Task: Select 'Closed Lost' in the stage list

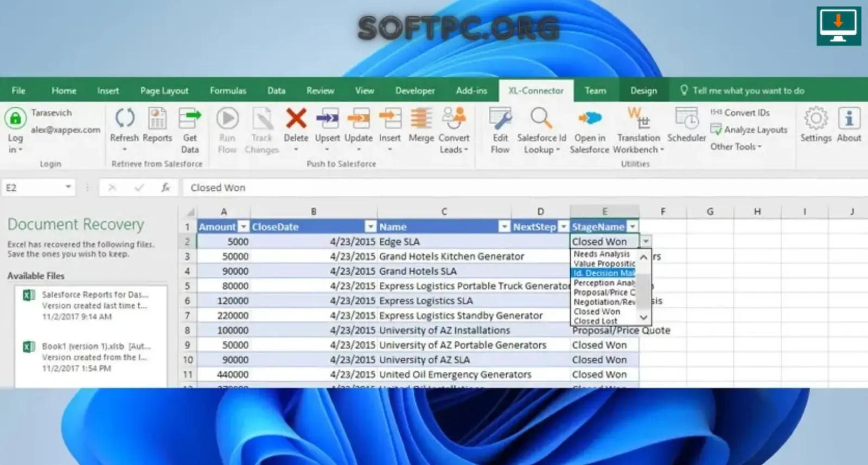Action: coord(595,321)
